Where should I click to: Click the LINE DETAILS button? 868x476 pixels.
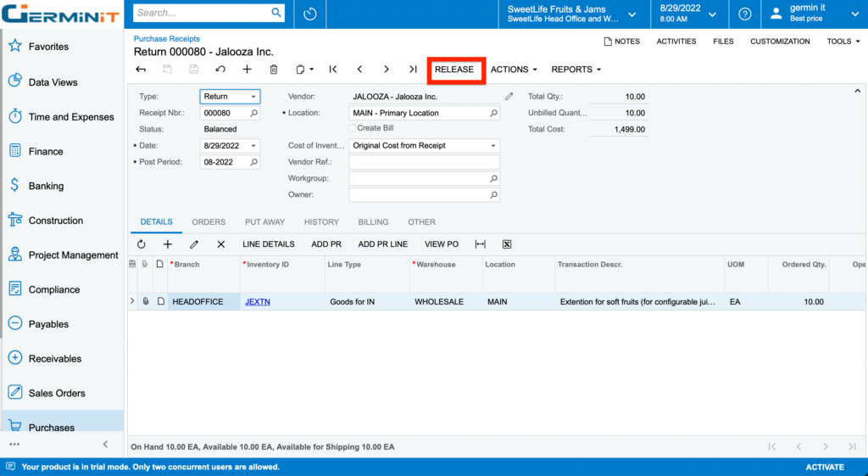[x=269, y=244]
